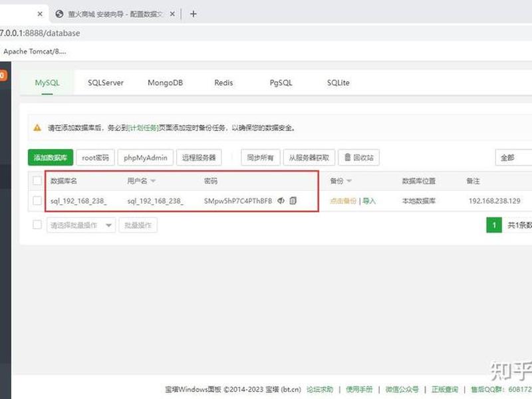Click the globe icon of wizard tab

point(59,14)
